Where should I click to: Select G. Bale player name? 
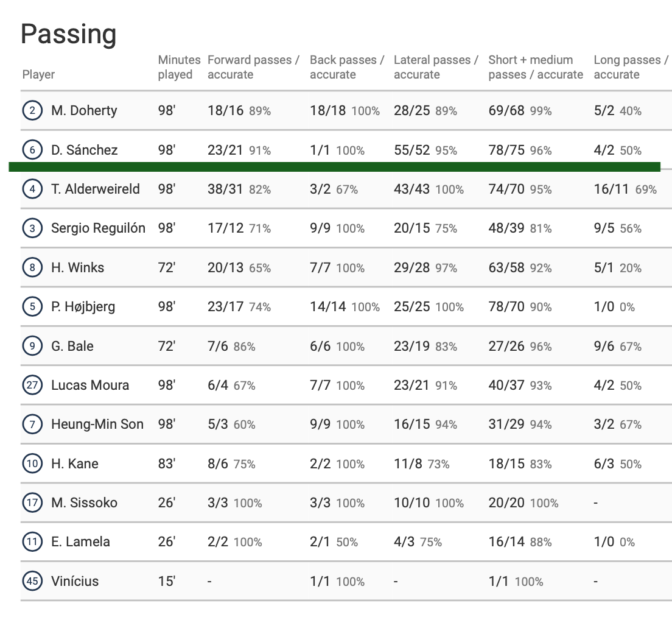click(72, 346)
